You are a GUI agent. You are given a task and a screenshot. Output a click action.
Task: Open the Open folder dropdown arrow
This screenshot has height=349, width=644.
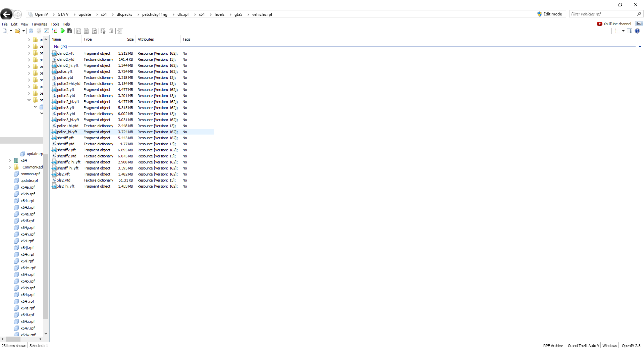tap(23, 31)
